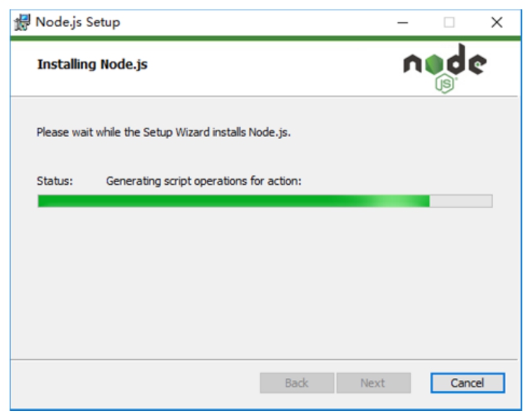
Task: Click the disabled Back button
Action: pyautogui.click(x=297, y=383)
